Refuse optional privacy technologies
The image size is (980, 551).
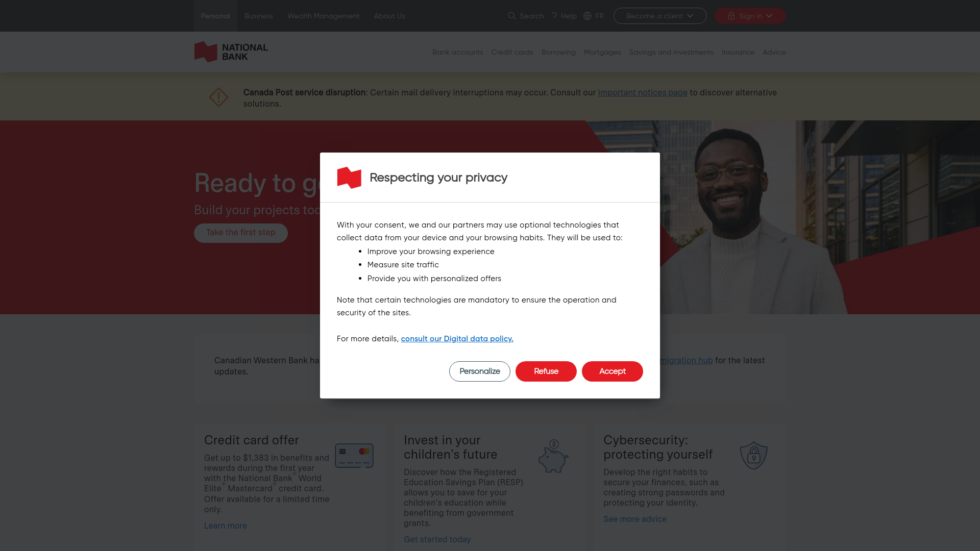[546, 371]
